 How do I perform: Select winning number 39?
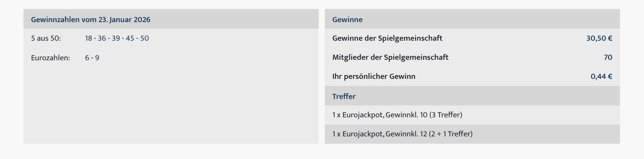coord(116,38)
